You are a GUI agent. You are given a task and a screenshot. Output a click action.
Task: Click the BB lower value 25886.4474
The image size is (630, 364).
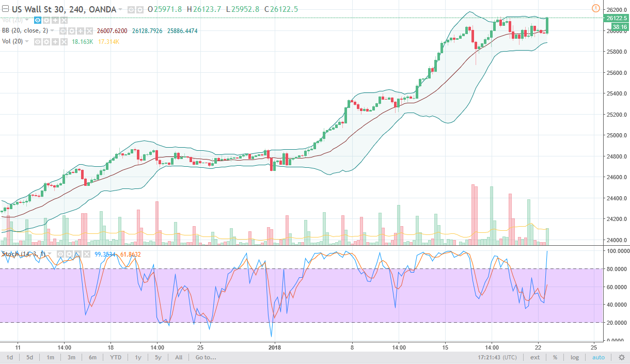182,31
